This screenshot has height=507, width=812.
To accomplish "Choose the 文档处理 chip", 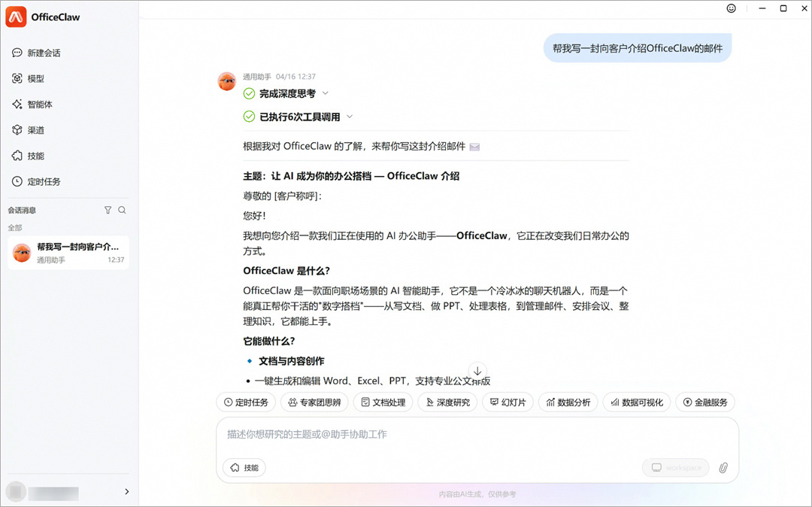I will click(x=383, y=402).
